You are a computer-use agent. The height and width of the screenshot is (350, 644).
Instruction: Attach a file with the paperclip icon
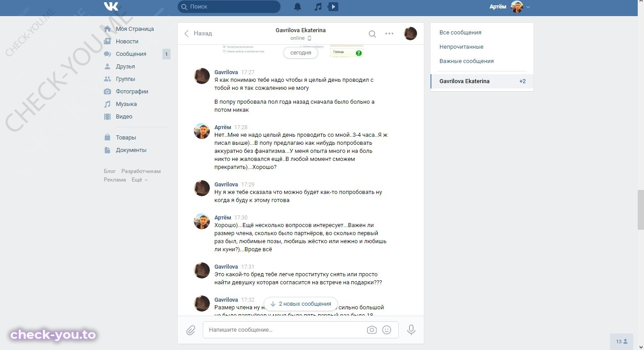(191, 330)
